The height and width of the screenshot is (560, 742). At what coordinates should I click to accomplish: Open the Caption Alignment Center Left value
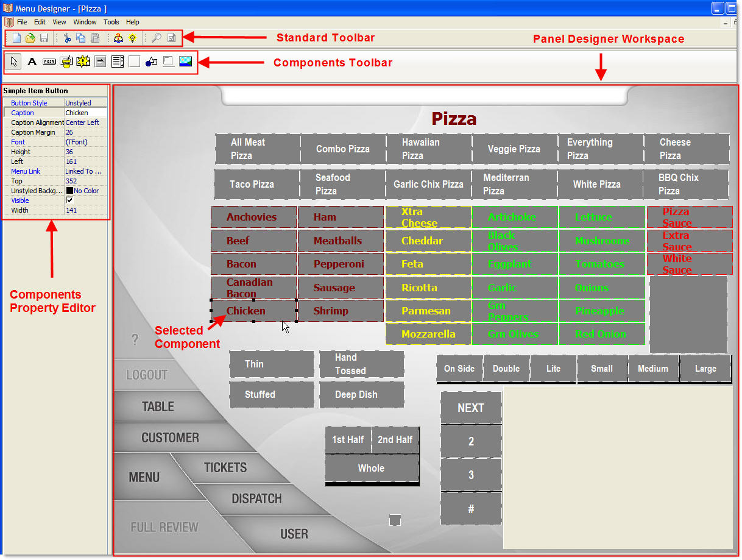pos(85,122)
